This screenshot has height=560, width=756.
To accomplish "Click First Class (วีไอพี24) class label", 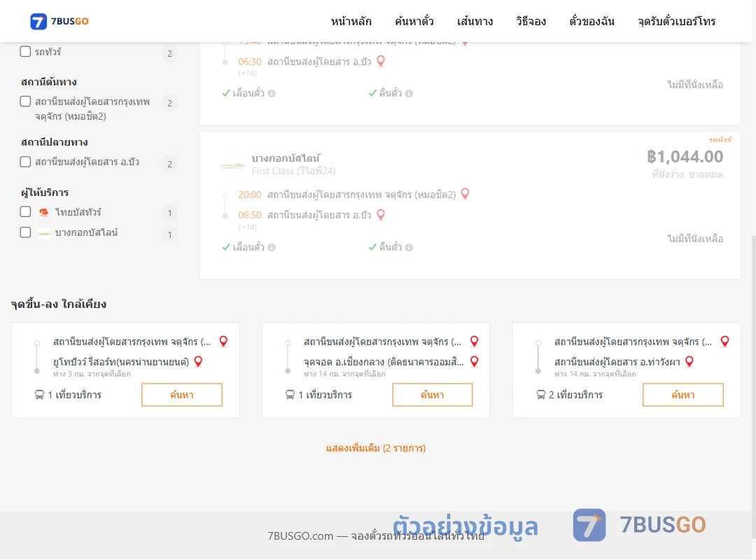I will click(293, 171).
